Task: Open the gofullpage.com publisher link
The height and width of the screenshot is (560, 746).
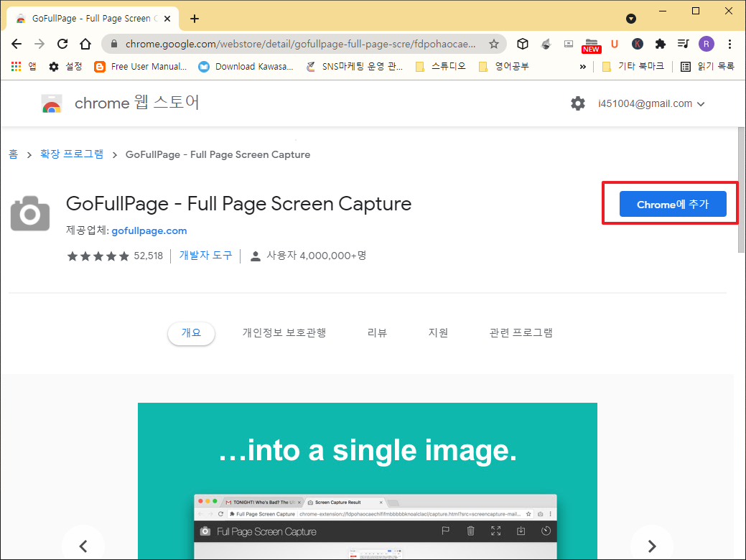Action: pyautogui.click(x=149, y=230)
